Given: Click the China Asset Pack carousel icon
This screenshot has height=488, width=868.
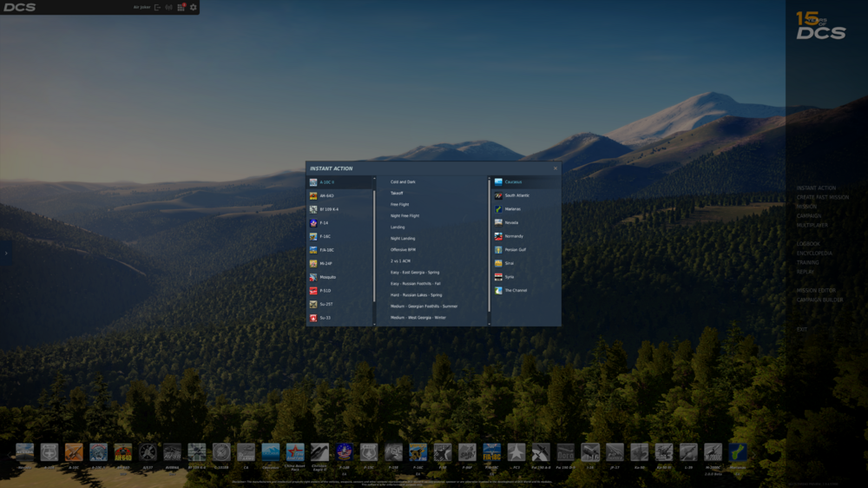Looking at the screenshot, I should (x=295, y=452).
